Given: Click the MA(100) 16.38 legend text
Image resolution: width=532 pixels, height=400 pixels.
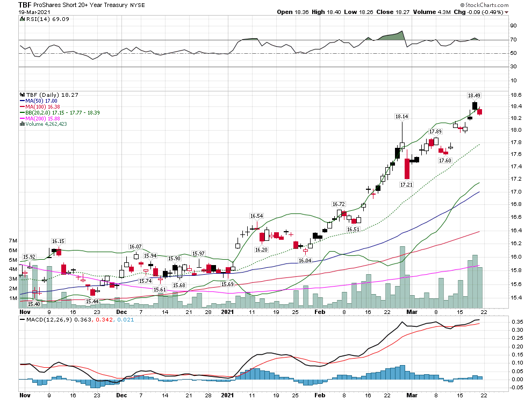Looking at the screenshot, I should click(42, 106).
